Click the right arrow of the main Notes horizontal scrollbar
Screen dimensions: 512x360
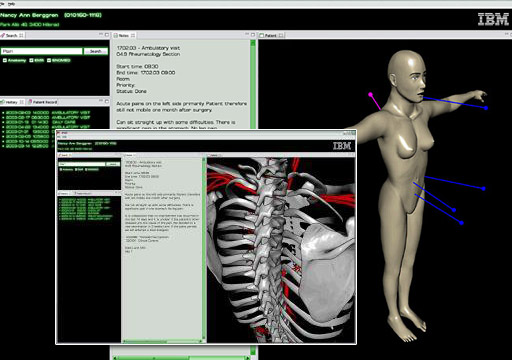coord(248,358)
